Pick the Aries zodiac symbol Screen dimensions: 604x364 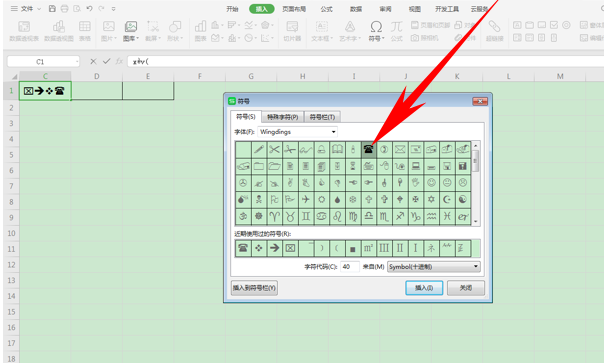tap(274, 216)
